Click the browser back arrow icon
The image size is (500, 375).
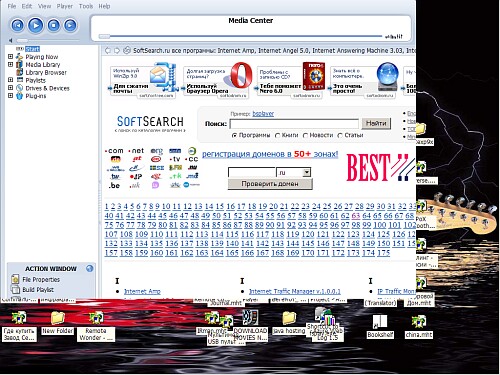[x=108, y=51]
